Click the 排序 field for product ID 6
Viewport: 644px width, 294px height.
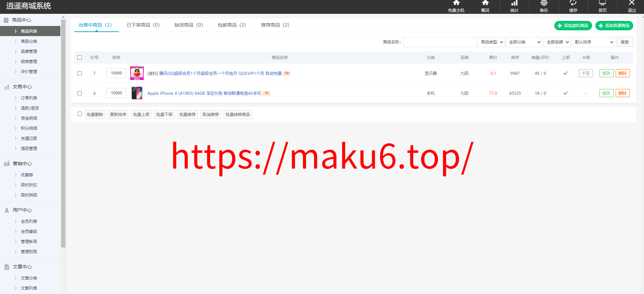pyautogui.click(x=116, y=93)
